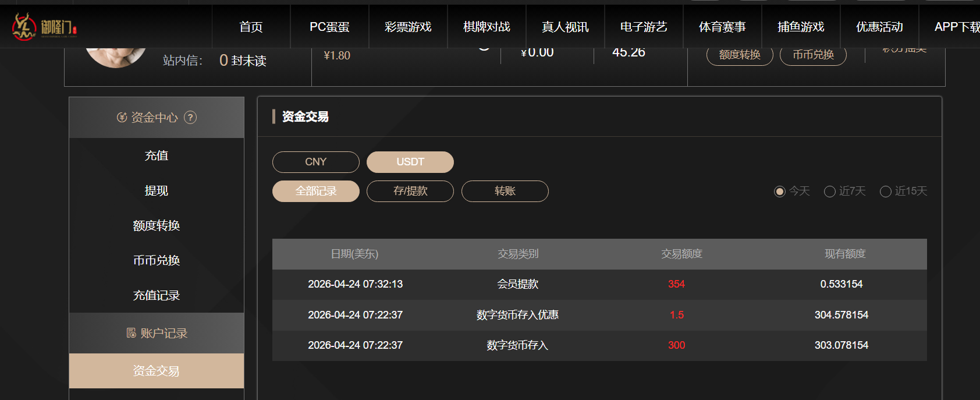
Task: Click the balance 304.578154
Action: [841, 315]
